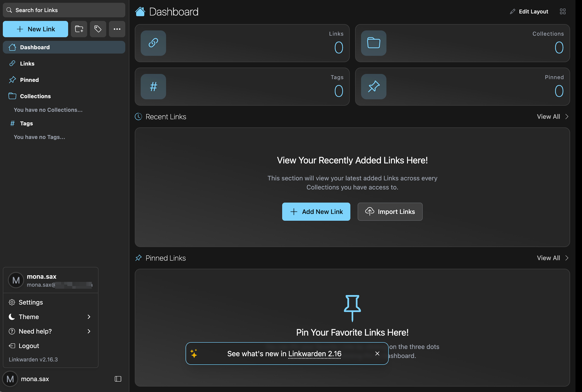Click the Linkwarden v2.16.3 version text
582x392 pixels.
[x=33, y=359]
